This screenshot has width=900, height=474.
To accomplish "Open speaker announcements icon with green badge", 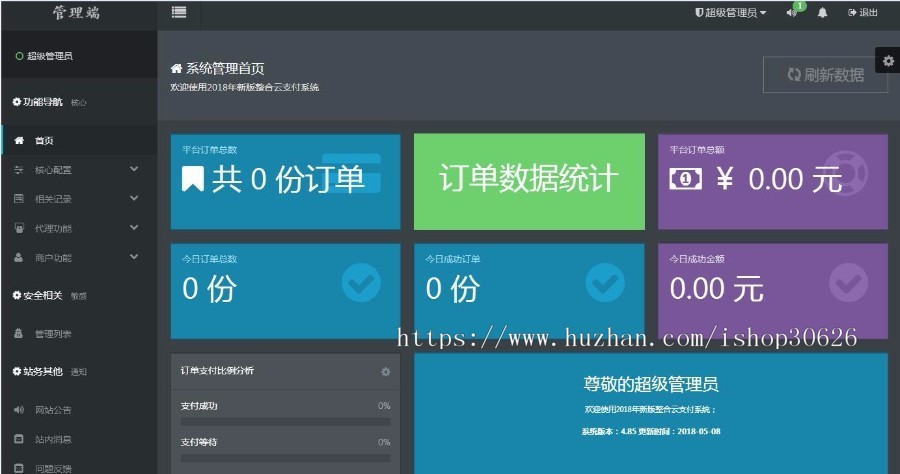I will 794,11.
